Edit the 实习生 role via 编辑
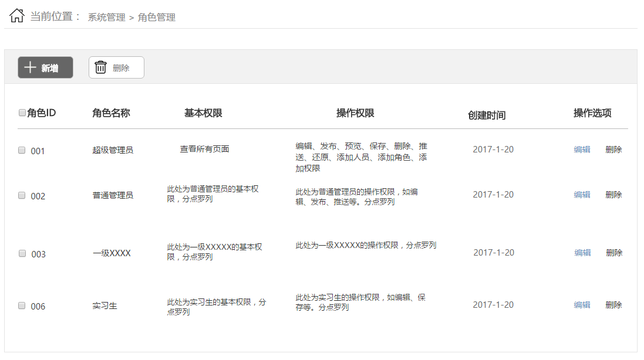644x360 pixels. [x=582, y=305]
